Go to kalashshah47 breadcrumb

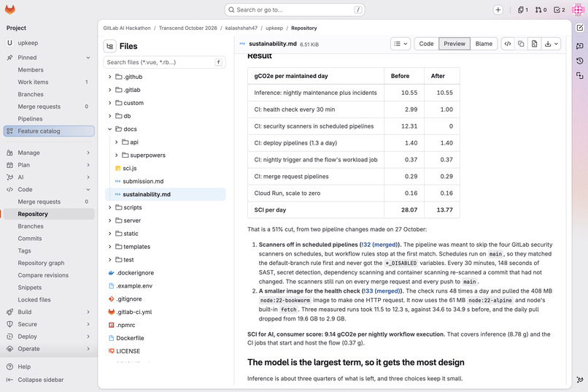tap(241, 28)
